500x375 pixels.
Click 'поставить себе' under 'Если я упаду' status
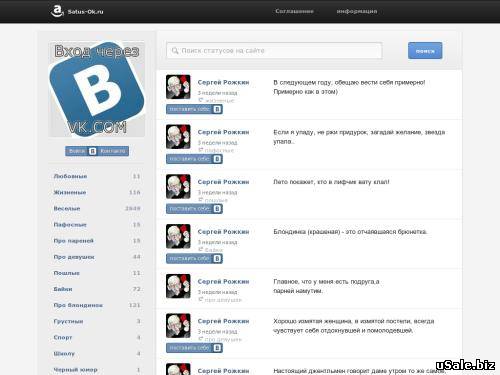pyautogui.click(x=194, y=159)
